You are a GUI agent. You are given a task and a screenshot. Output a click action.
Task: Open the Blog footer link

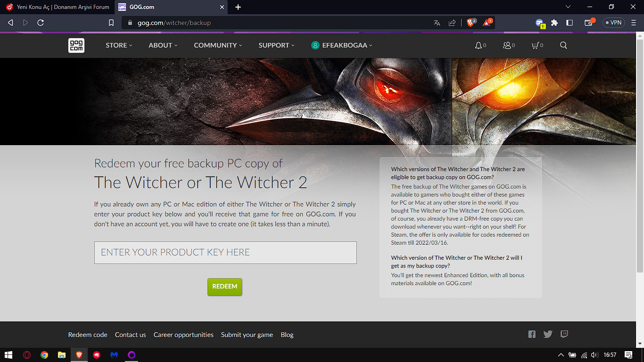[287, 335]
